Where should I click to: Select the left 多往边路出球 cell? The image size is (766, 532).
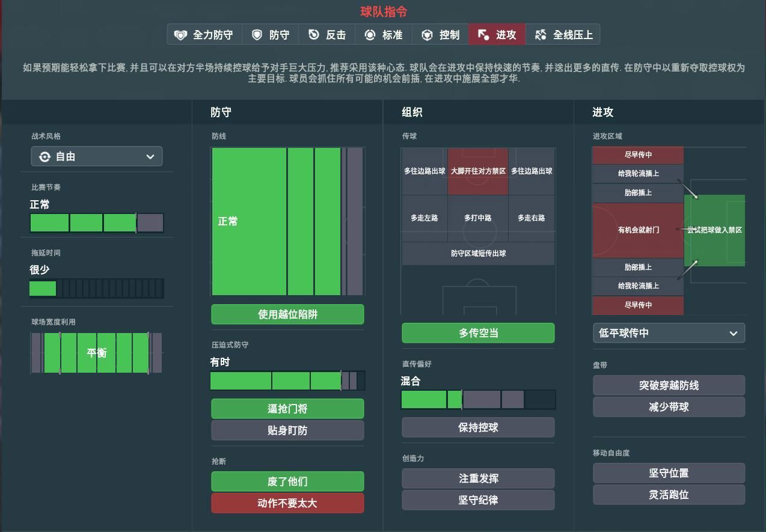tap(424, 171)
